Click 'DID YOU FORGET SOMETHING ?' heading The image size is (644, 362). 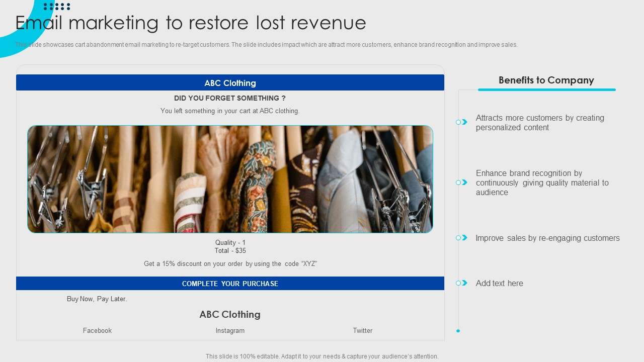(230, 98)
